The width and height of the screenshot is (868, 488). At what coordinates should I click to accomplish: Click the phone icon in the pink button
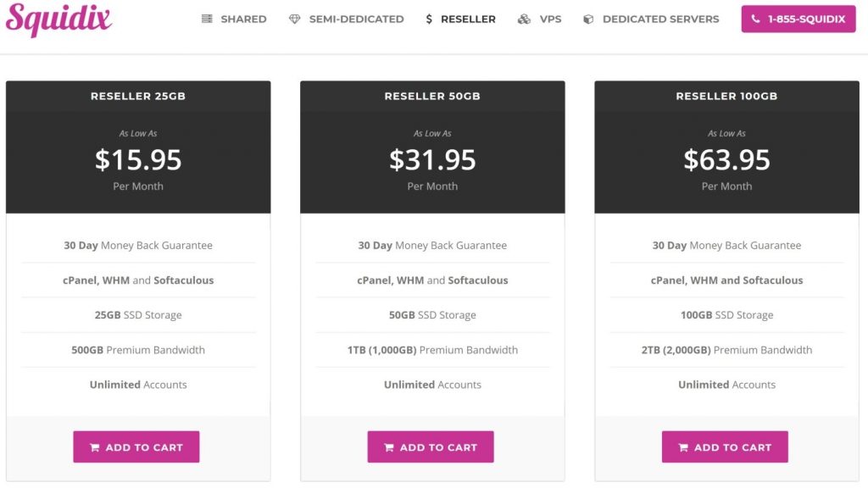[755, 19]
